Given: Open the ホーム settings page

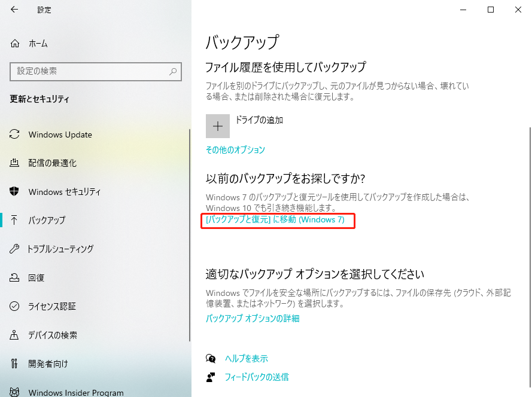Looking at the screenshot, I should [38, 44].
